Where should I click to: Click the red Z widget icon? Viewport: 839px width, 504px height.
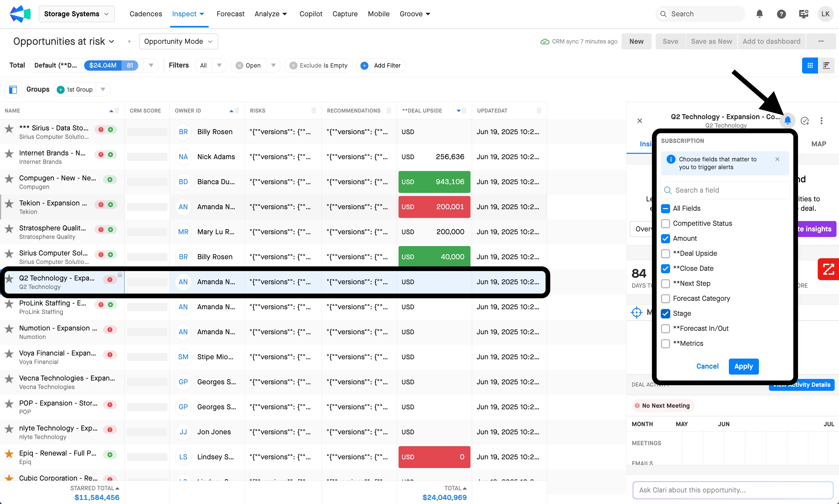[828, 269]
